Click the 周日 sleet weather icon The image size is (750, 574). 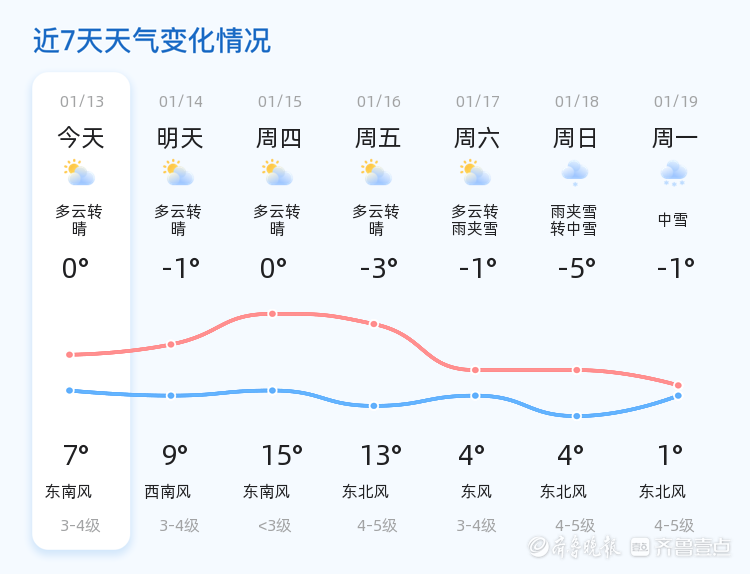point(575,173)
